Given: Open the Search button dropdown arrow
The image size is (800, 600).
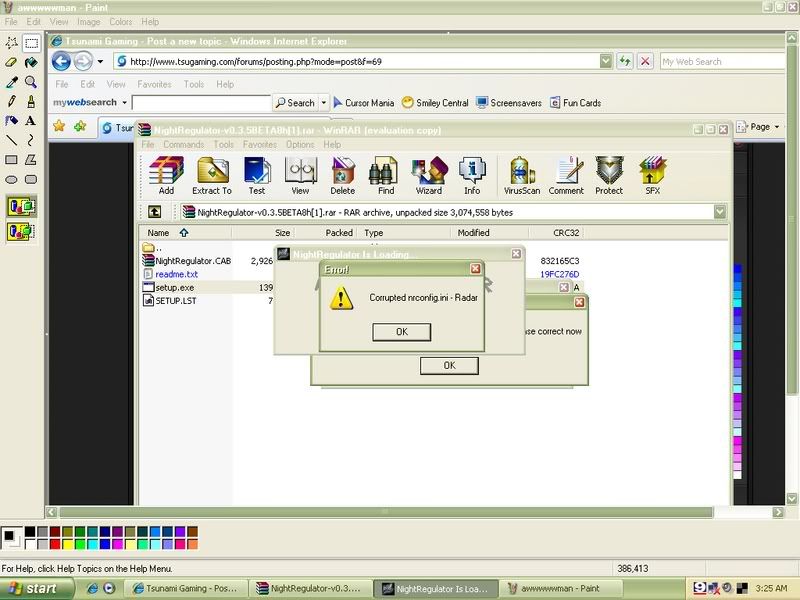Looking at the screenshot, I should point(324,102).
